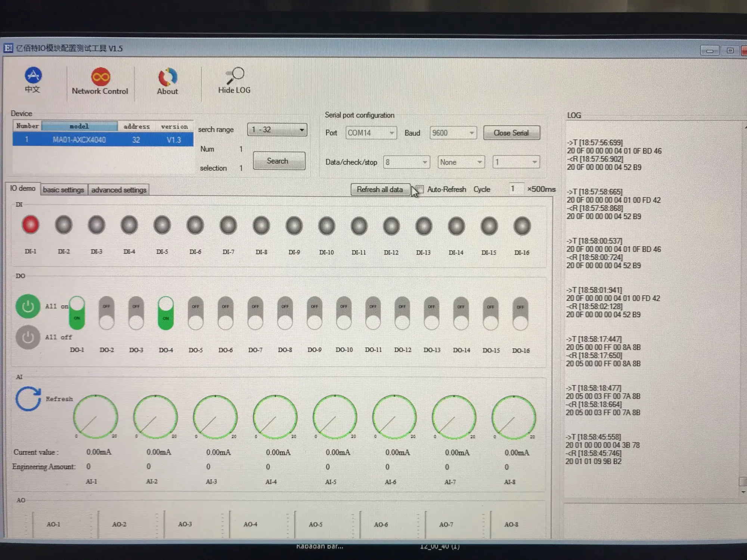
Task: Click the Search button
Action: point(278,161)
